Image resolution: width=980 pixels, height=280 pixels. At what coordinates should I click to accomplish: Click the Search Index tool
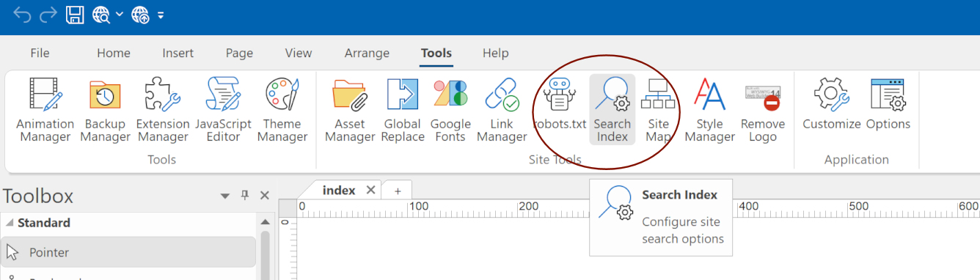point(612,110)
